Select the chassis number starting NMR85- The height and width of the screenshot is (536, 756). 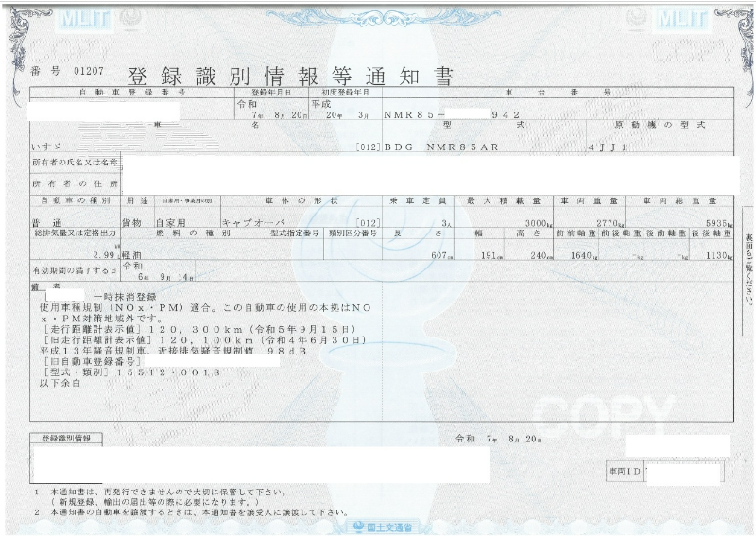click(x=452, y=114)
